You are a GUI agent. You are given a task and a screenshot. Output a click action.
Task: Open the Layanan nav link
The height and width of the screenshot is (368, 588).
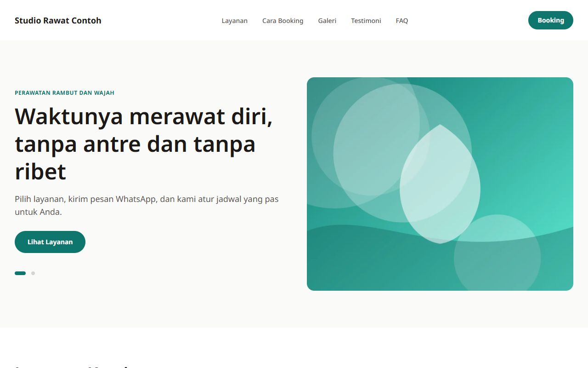pyautogui.click(x=235, y=21)
